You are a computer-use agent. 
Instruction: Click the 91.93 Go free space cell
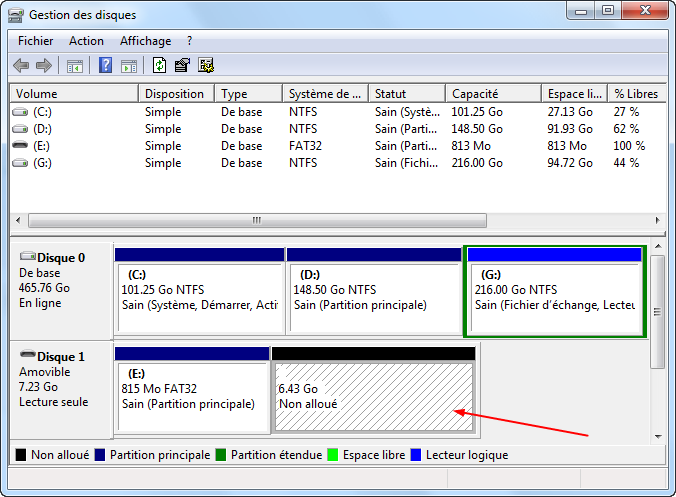click(570, 129)
